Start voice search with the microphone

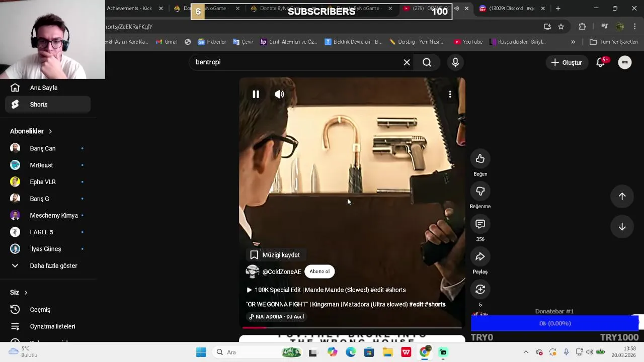tap(455, 62)
